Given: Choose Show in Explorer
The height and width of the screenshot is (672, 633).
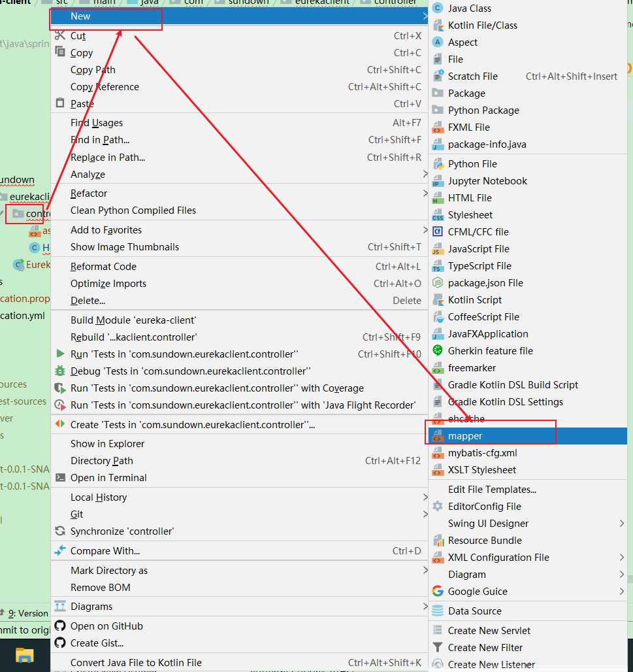Looking at the screenshot, I should coord(239,444).
